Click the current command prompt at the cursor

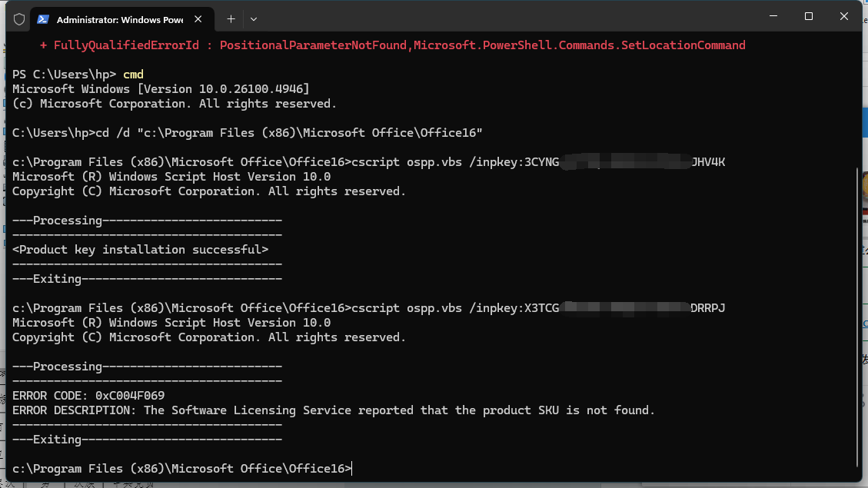click(x=351, y=468)
